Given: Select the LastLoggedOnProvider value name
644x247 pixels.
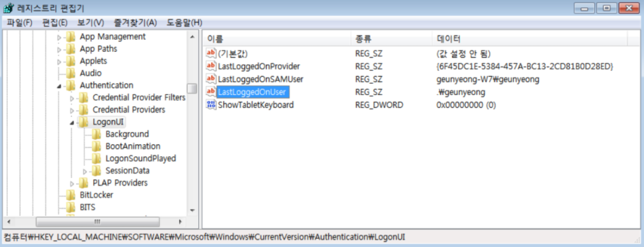Looking at the screenshot, I should 258,66.
